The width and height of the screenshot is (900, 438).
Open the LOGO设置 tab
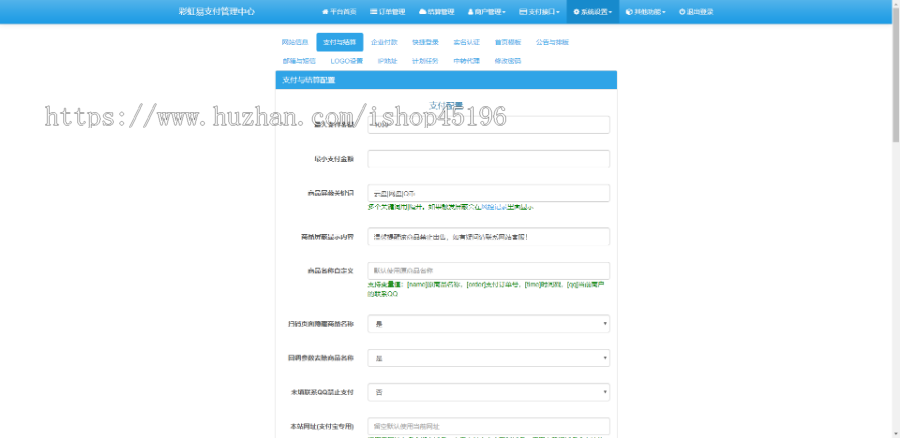tap(347, 61)
